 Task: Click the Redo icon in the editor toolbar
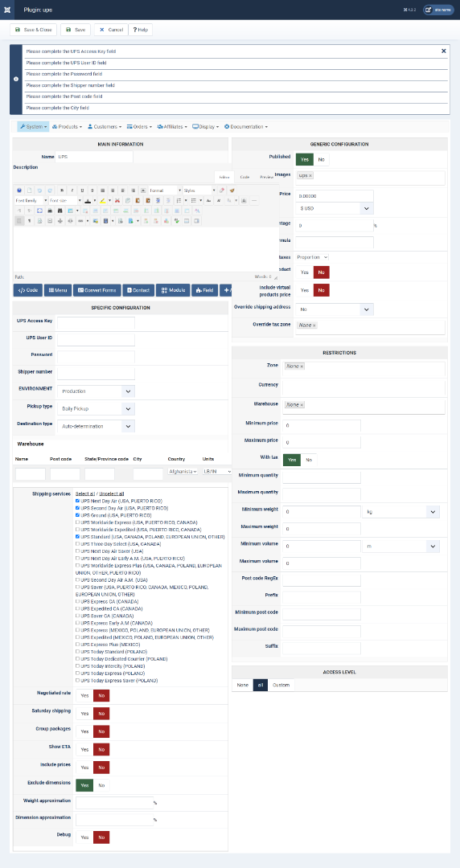[49, 190]
